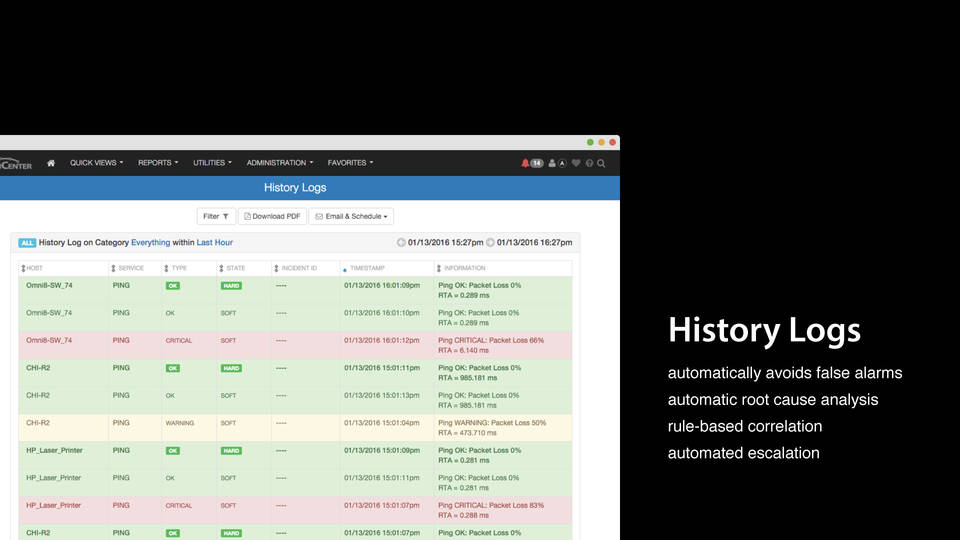Open the Utilities menu
This screenshot has height=540, width=960.
[212, 163]
